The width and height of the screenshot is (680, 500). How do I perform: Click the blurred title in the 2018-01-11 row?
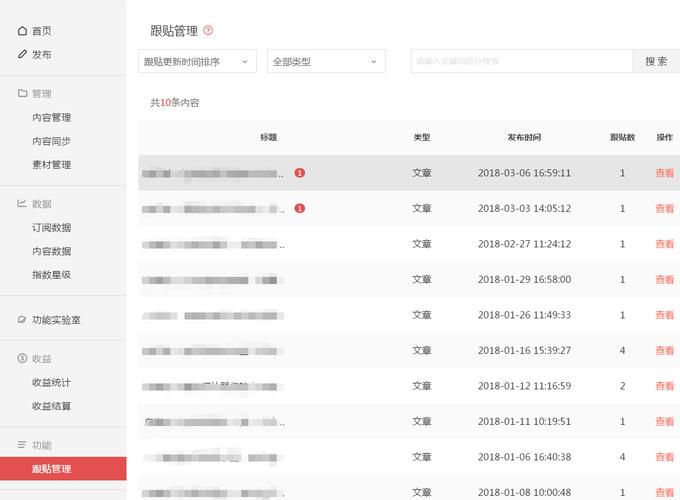(x=214, y=422)
